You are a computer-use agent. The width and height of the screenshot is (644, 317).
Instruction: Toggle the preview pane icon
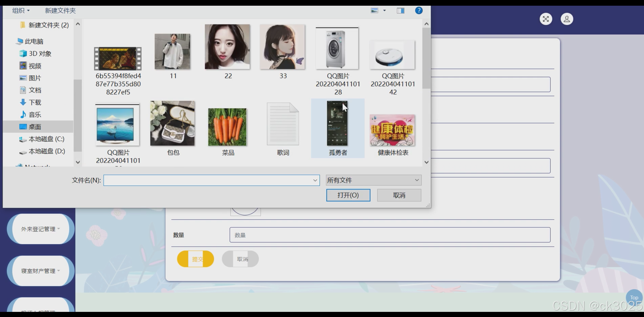coord(401,11)
